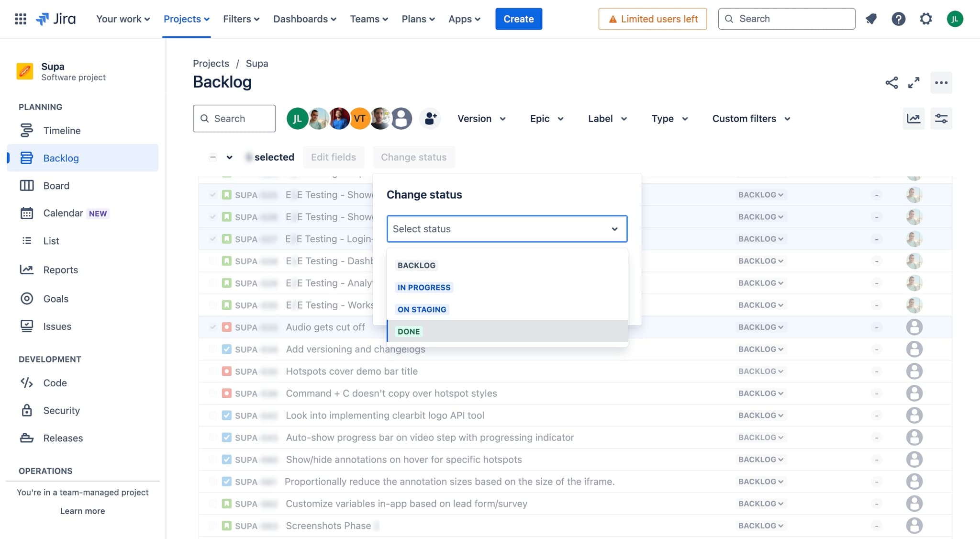Open the Backlog section in sidebar
The height and width of the screenshot is (539, 980).
point(61,158)
